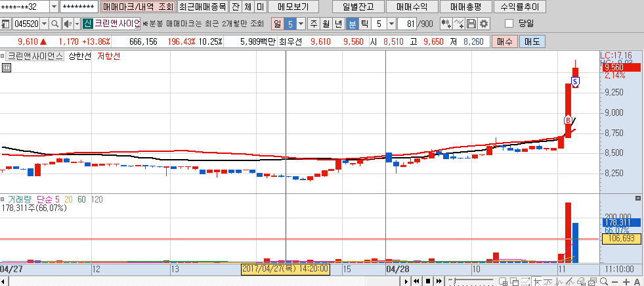Click the data grid icon under chart title
Image resolution: width=644 pixels, height=286 pixels.
pyautogui.click(x=6, y=67)
